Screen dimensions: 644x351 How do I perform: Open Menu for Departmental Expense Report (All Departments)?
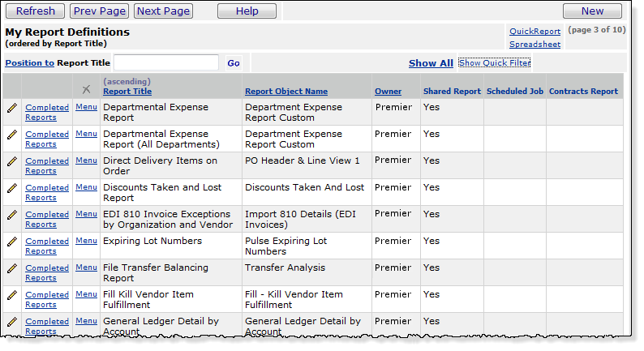(86, 134)
